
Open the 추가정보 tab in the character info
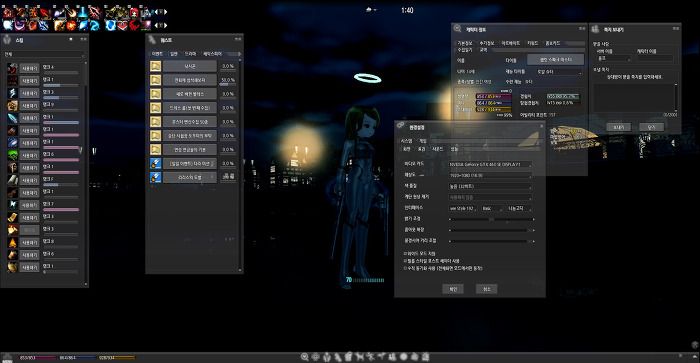click(x=487, y=43)
